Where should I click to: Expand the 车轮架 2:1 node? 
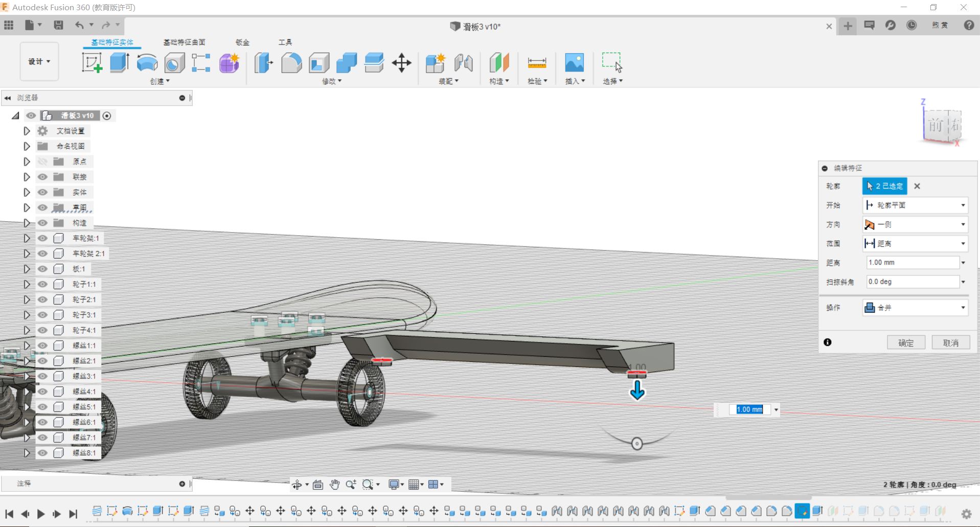(x=27, y=254)
